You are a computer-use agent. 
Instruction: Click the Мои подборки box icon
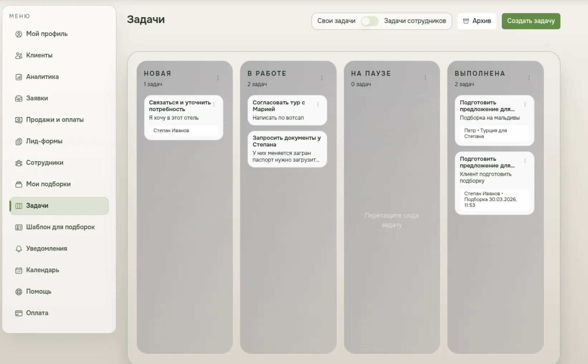click(19, 184)
